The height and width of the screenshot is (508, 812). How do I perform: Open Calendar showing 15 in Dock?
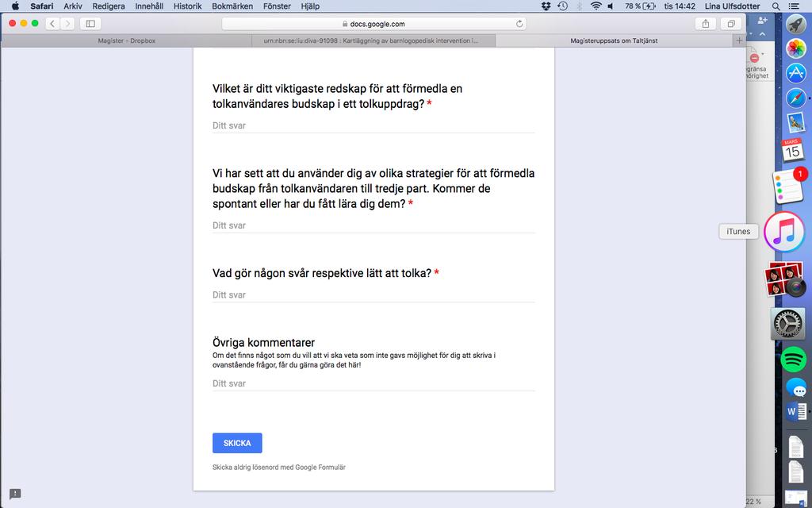pyautogui.click(x=792, y=149)
